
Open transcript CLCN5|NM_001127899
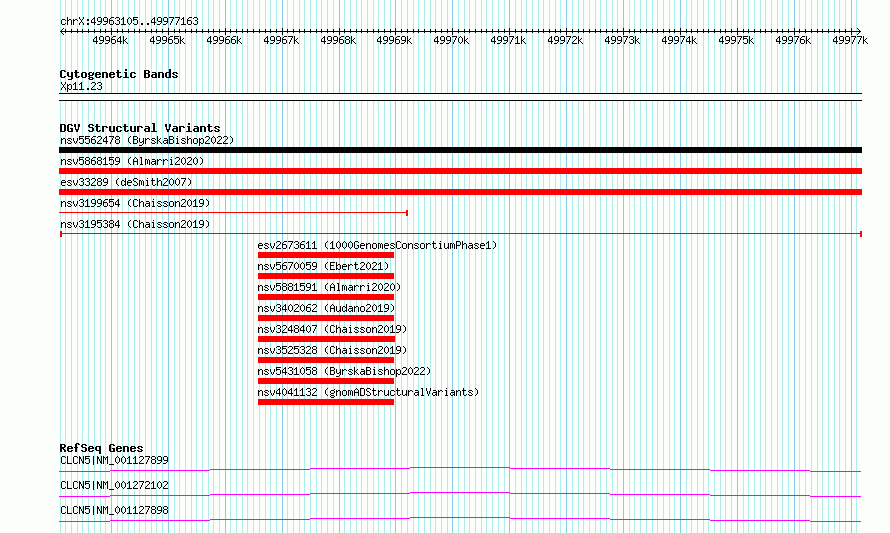tap(114, 460)
